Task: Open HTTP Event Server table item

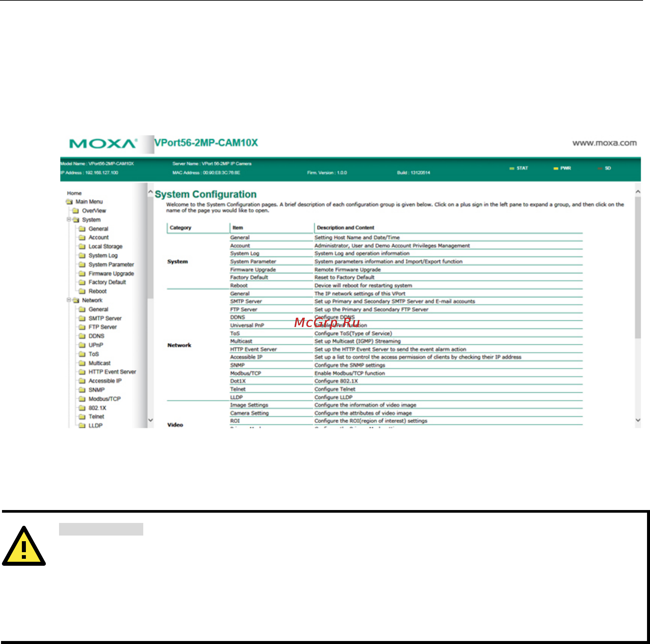Action: coord(253,349)
